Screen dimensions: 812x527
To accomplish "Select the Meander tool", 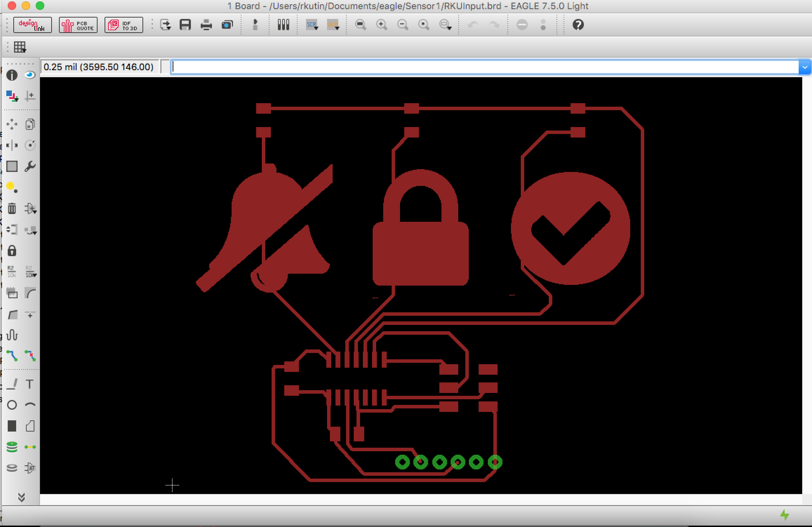I will (x=12, y=335).
